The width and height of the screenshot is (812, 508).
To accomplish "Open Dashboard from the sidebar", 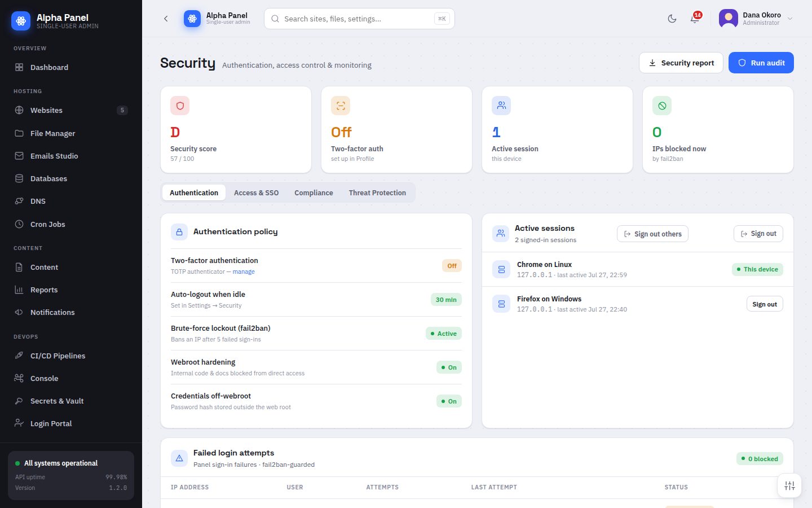I will pos(71,67).
